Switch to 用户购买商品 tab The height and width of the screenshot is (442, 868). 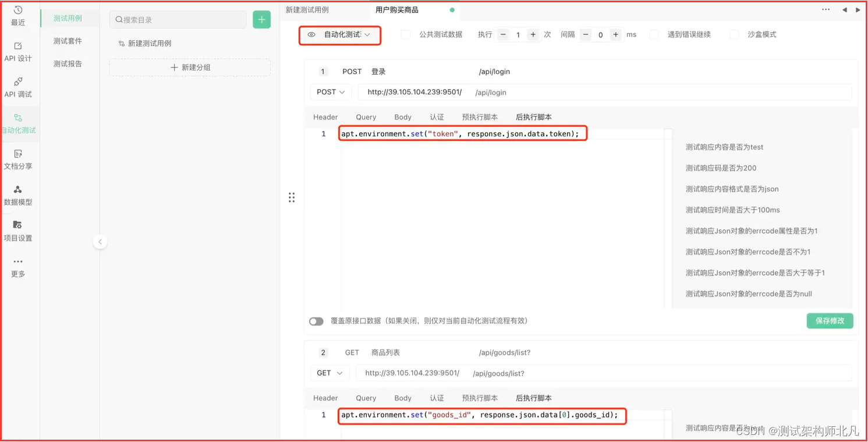[x=397, y=10]
